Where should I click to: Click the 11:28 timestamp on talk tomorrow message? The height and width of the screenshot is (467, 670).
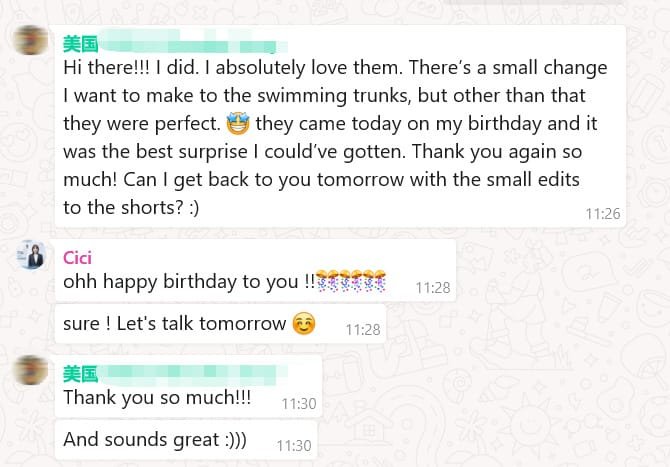pos(363,329)
